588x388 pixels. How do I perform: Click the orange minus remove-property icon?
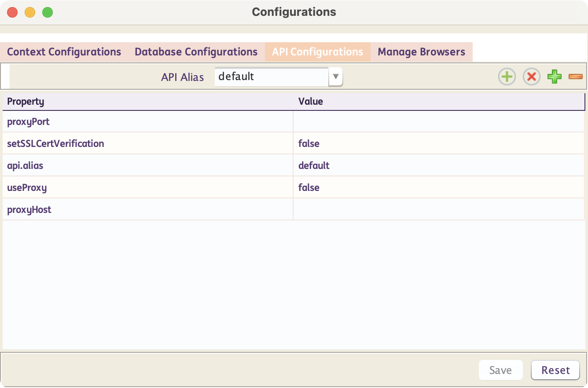pos(575,77)
